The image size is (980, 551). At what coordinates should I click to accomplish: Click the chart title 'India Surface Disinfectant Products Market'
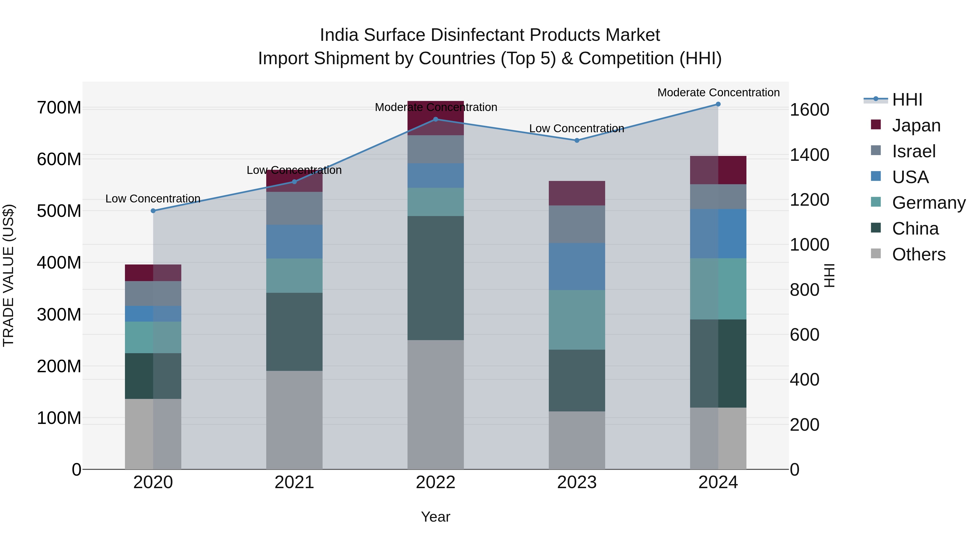coord(490,35)
